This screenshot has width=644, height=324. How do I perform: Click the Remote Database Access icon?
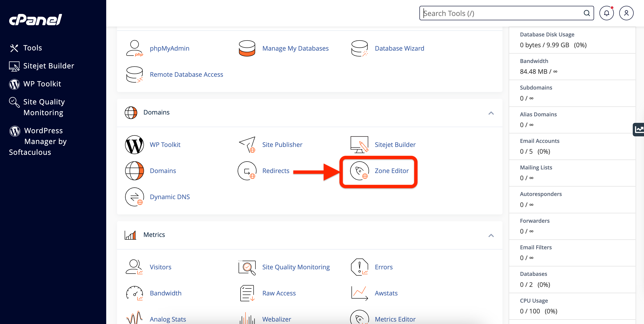pos(135,74)
